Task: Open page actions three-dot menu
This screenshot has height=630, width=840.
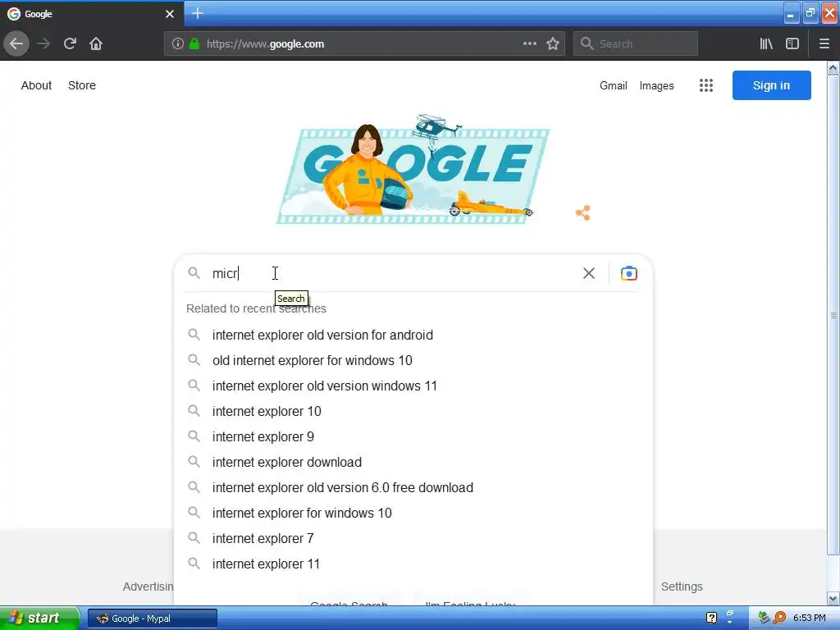Action: (529, 43)
